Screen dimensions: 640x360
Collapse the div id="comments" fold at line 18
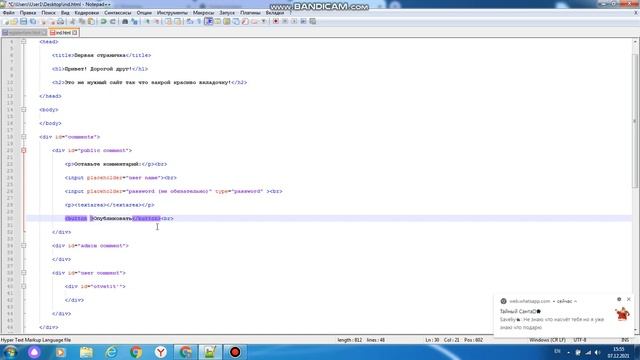(24, 137)
